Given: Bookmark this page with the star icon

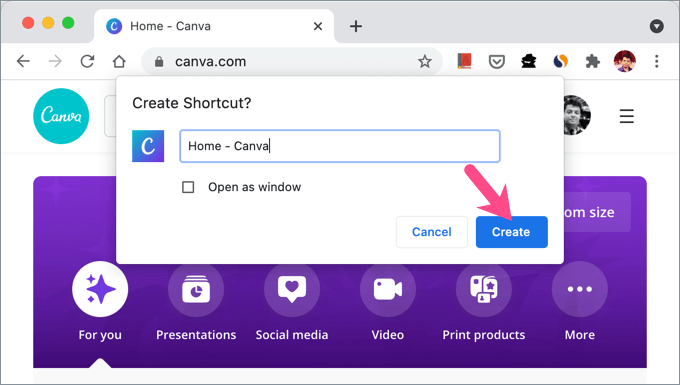Looking at the screenshot, I should 425,61.
